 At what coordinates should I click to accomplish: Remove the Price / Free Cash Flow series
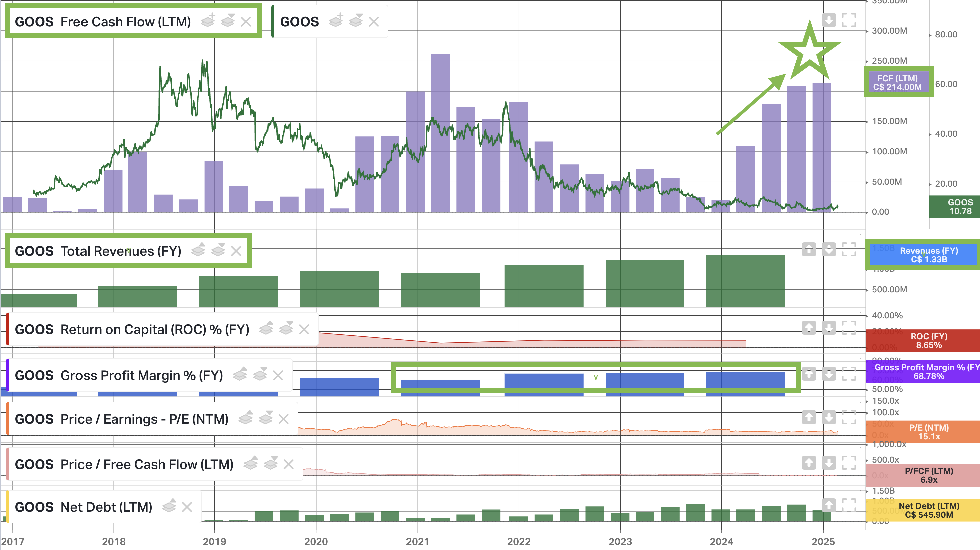pos(289,464)
